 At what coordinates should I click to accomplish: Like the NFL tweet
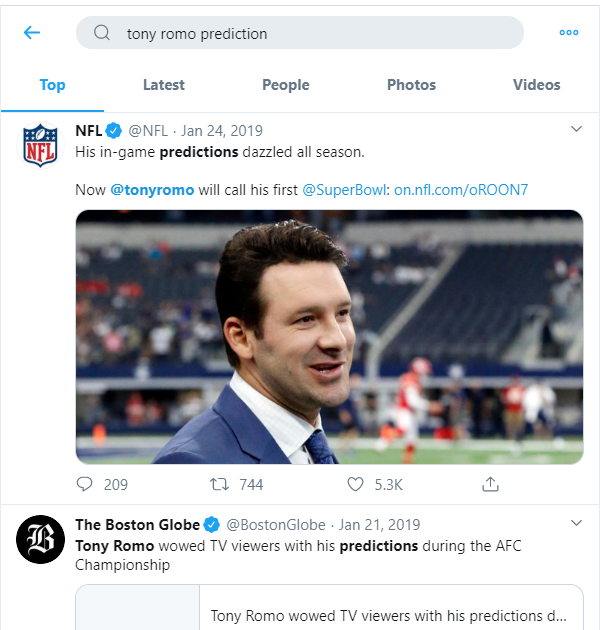click(355, 484)
